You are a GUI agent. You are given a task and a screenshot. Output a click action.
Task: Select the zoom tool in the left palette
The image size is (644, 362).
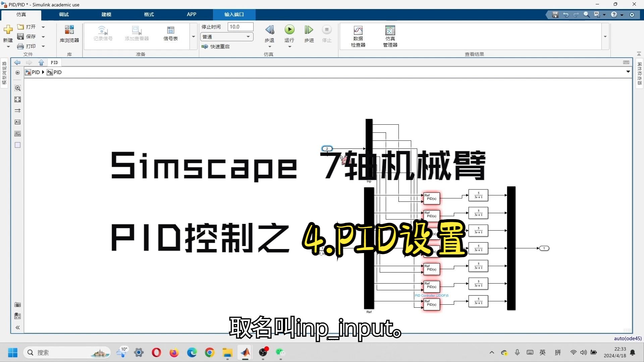[17, 88]
